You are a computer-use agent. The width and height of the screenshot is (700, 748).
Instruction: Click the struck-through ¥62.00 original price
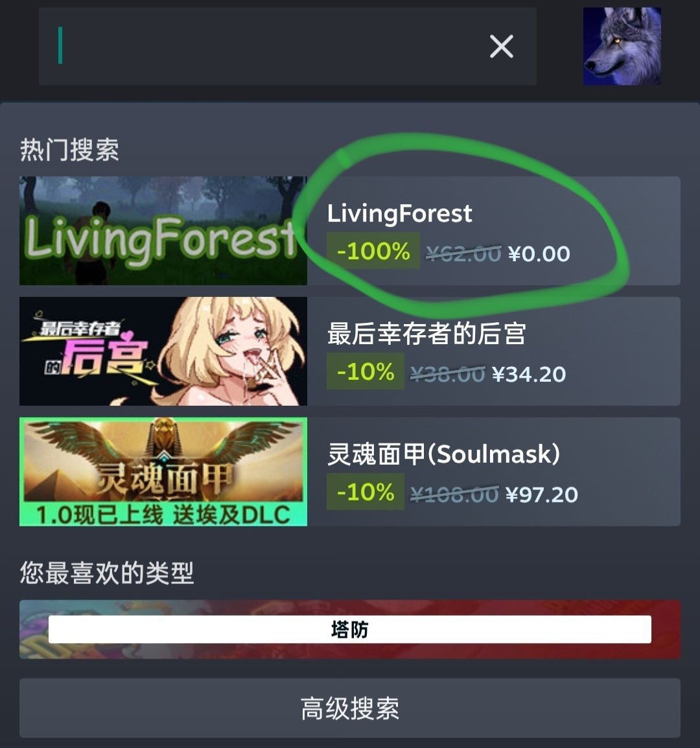pyautogui.click(x=463, y=254)
